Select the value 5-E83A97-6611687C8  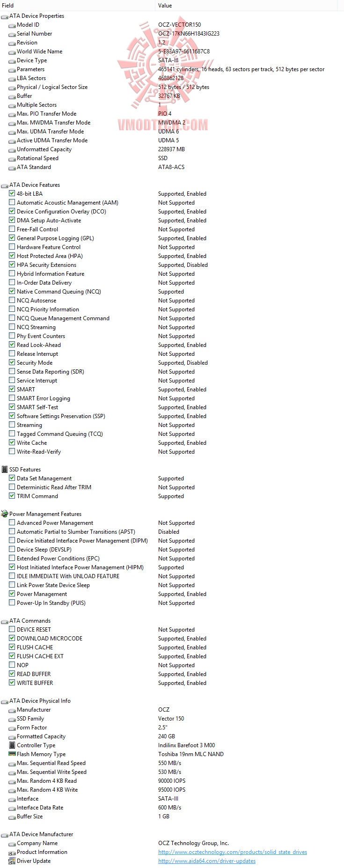tap(184, 51)
